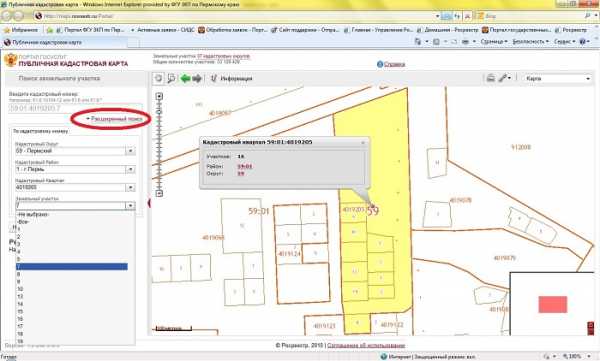Image resolution: width=600 pixels, height=361 pixels.
Task: Select the zoom magnifier tool in map toolbar
Action: (171, 78)
